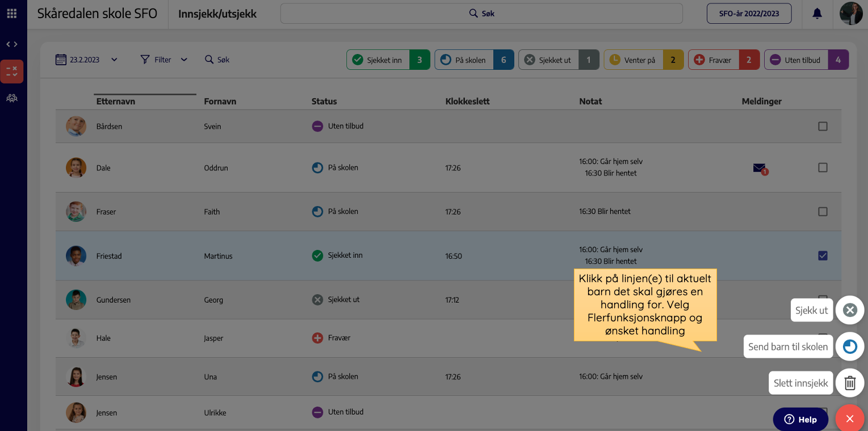
Task: Click the På skolen icon for Una
Action: [x=317, y=376]
